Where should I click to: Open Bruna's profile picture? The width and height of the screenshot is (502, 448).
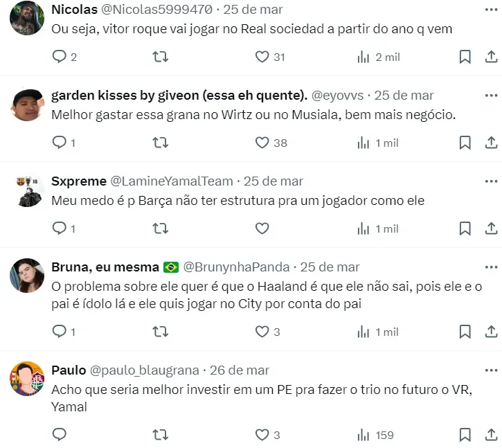click(27, 276)
